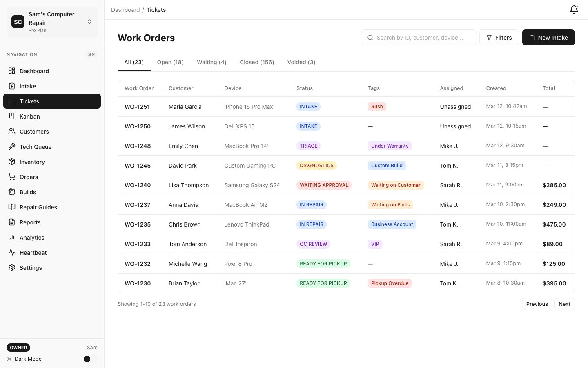Open the Repair Guides book icon
The height and width of the screenshot is (368, 588).
point(12,207)
